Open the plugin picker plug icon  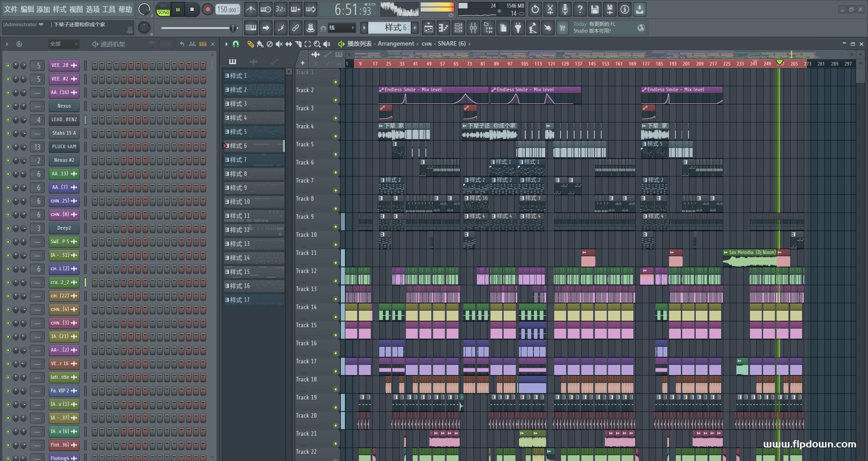click(518, 28)
